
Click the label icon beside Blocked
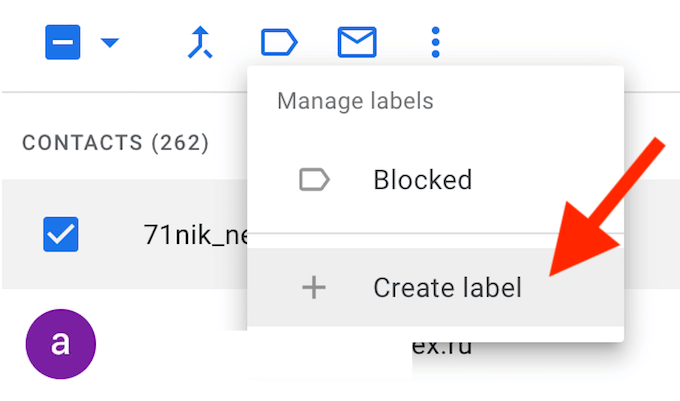[x=314, y=180]
